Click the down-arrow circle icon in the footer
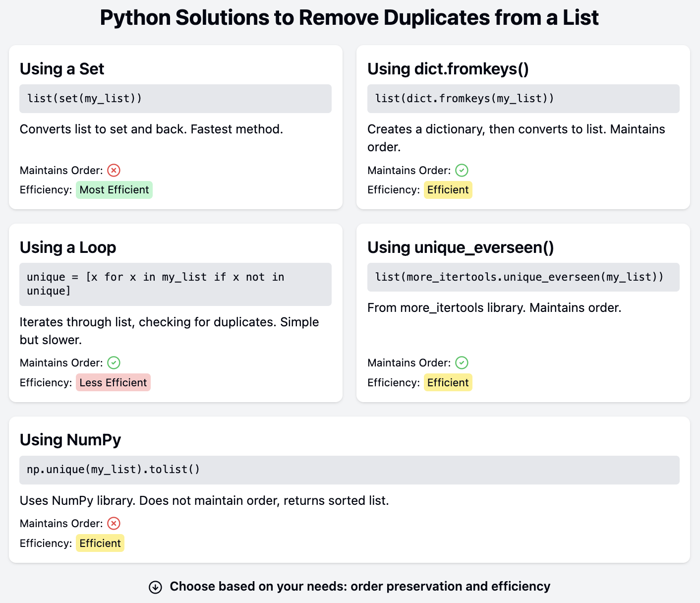The height and width of the screenshot is (603, 700). tap(156, 587)
